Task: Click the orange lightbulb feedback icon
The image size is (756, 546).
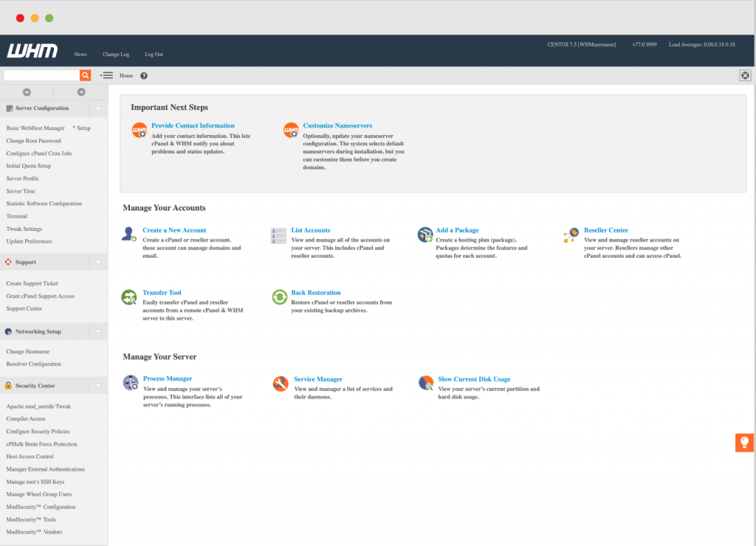Action: (744, 441)
